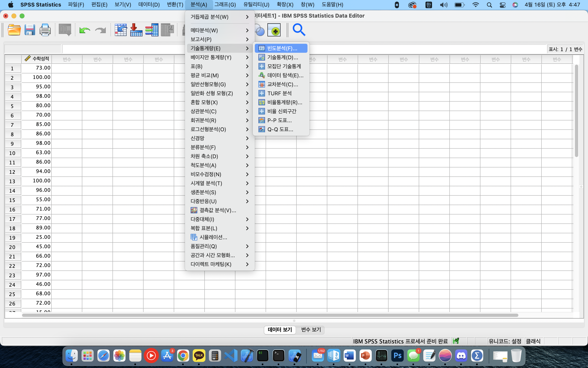Open Control Center in menu bar
588x368 pixels.
click(502, 5)
